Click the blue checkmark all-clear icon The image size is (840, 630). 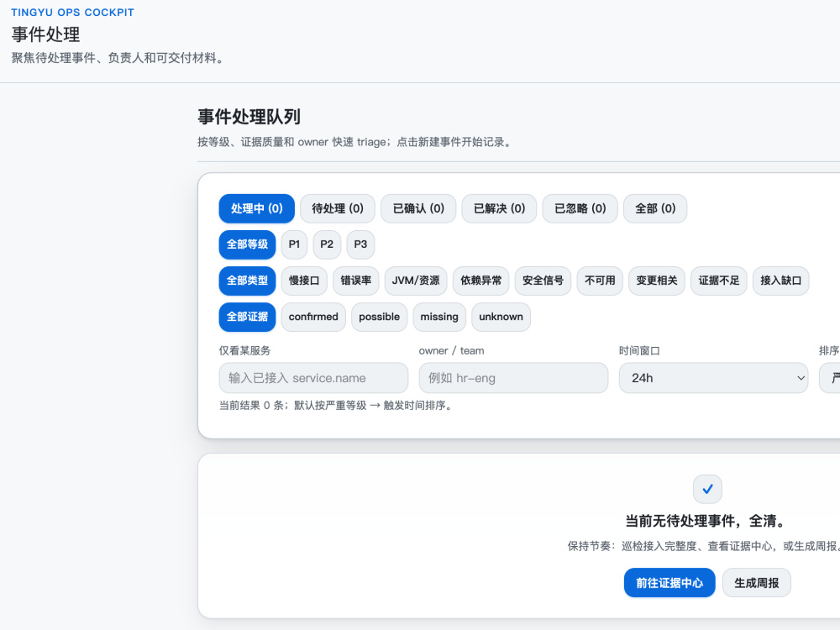click(707, 489)
